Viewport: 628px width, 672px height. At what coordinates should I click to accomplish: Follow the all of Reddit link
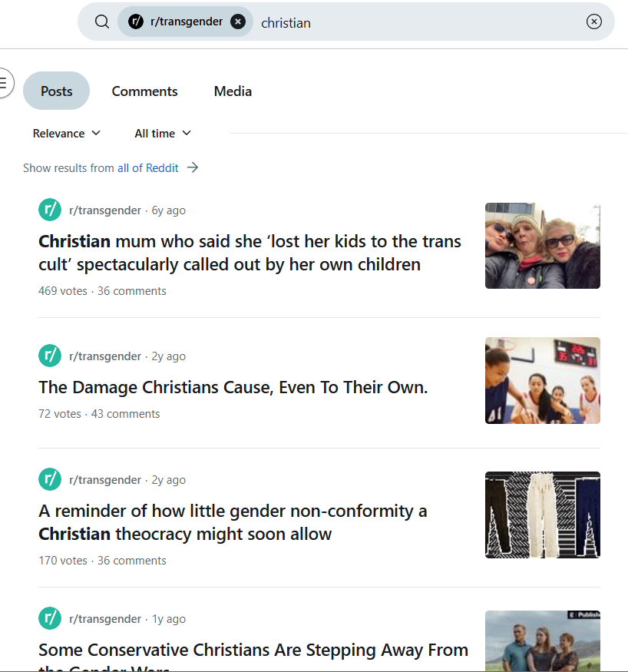click(147, 167)
